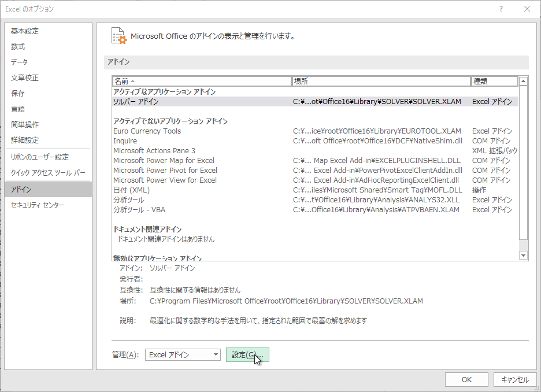This screenshot has width=541, height=392.
Task: Select the 分析ツール - VBA row
Action: pos(315,210)
